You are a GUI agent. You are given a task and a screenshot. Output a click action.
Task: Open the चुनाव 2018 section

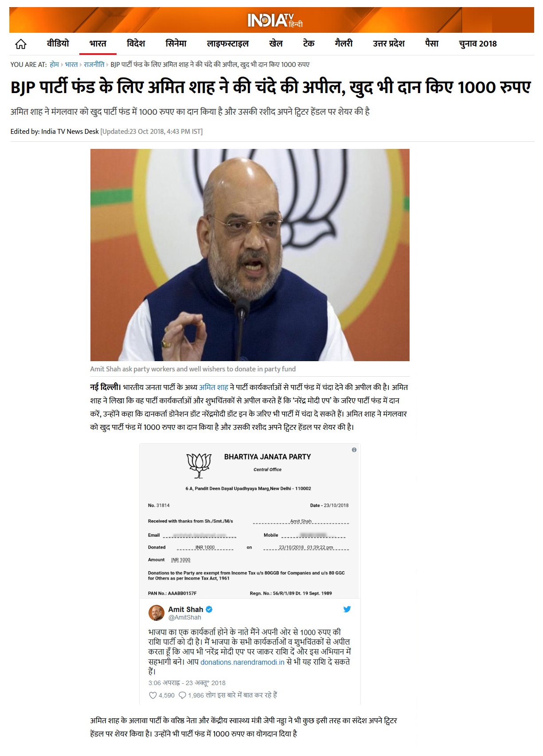click(478, 43)
